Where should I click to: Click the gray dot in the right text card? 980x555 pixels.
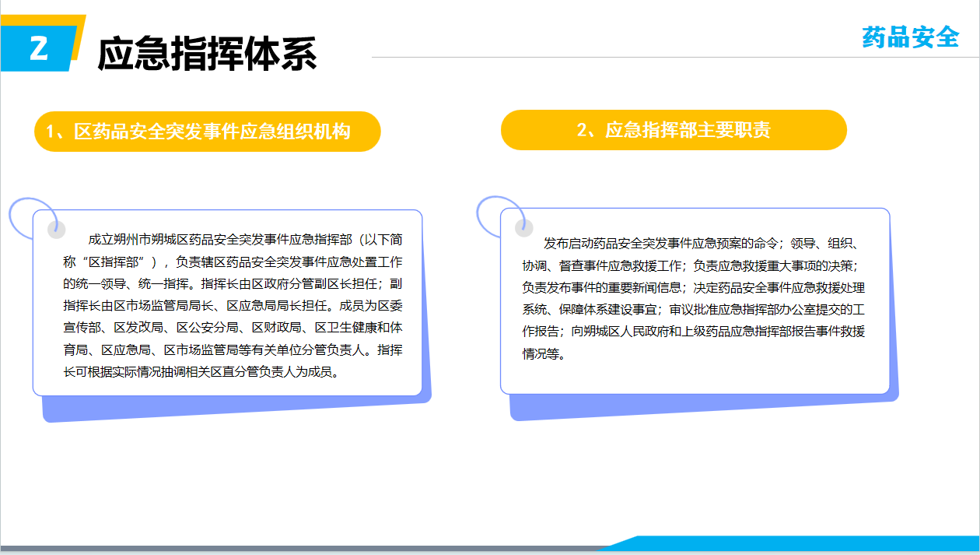pyautogui.click(x=523, y=227)
